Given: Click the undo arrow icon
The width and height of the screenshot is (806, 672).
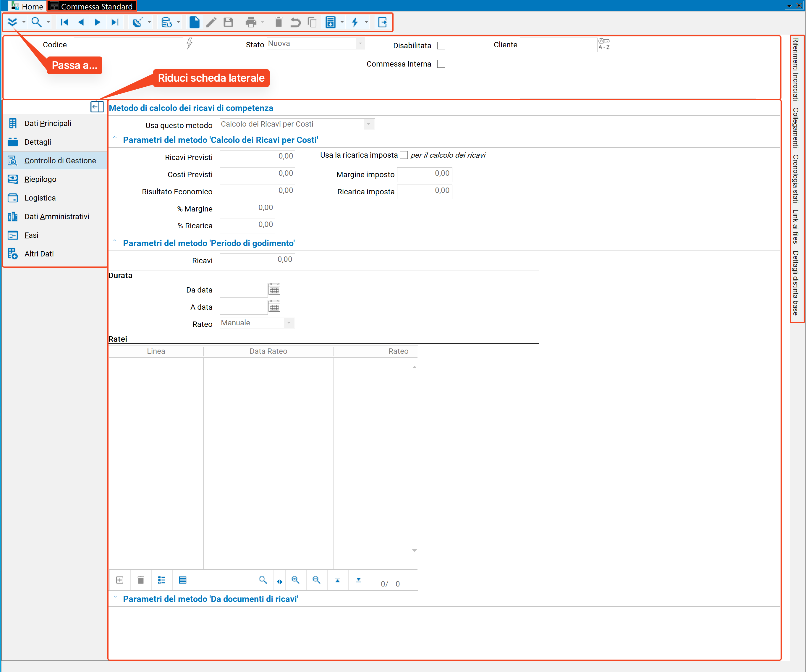Looking at the screenshot, I should pyautogui.click(x=295, y=22).
